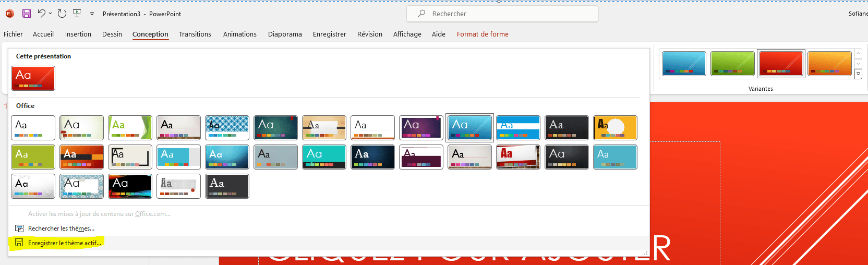Choose Rechercher les thèmes... option
This screenshot has height=265, width=868.
(x=61, y=228)
